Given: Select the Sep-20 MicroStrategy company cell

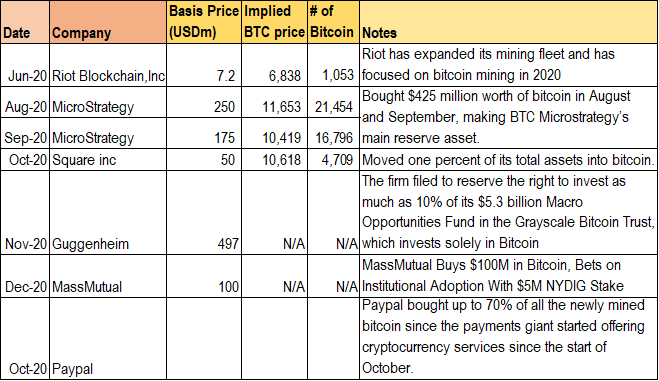Looking at the screenshot, I should click(108, 133).
